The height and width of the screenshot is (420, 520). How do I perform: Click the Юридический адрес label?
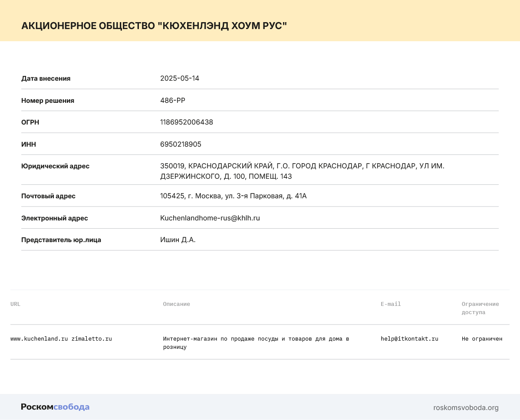[x=56, y=166]
